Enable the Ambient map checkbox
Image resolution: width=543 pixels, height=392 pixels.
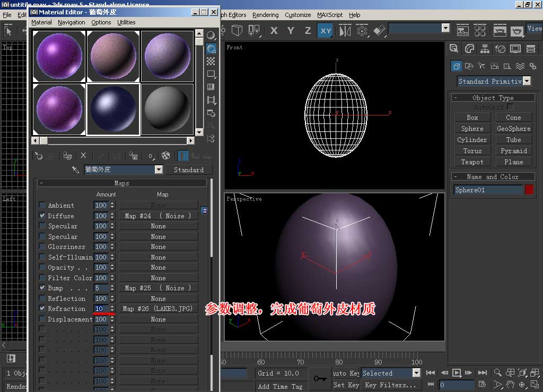tap(42, 205)
